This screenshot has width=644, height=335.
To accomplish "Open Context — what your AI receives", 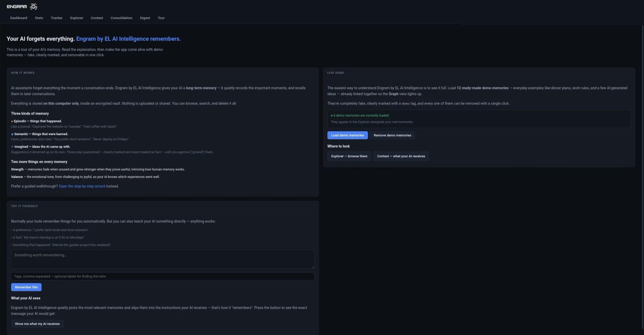I will tap(401, 156).
